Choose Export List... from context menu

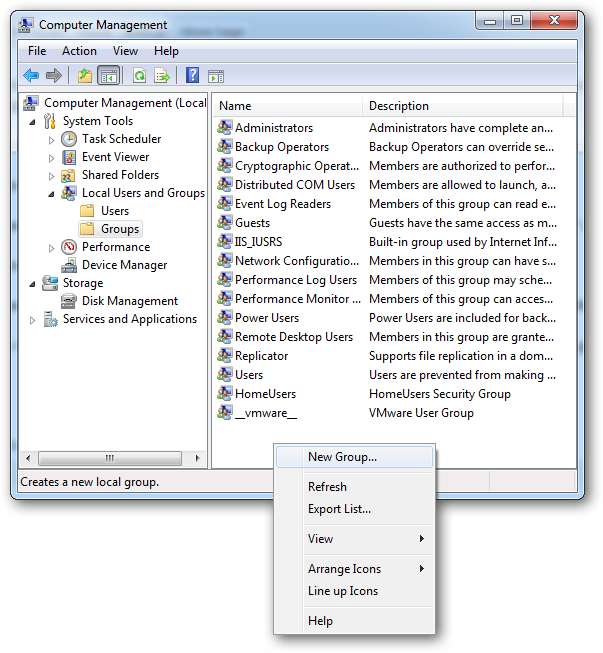pos(354,509)
